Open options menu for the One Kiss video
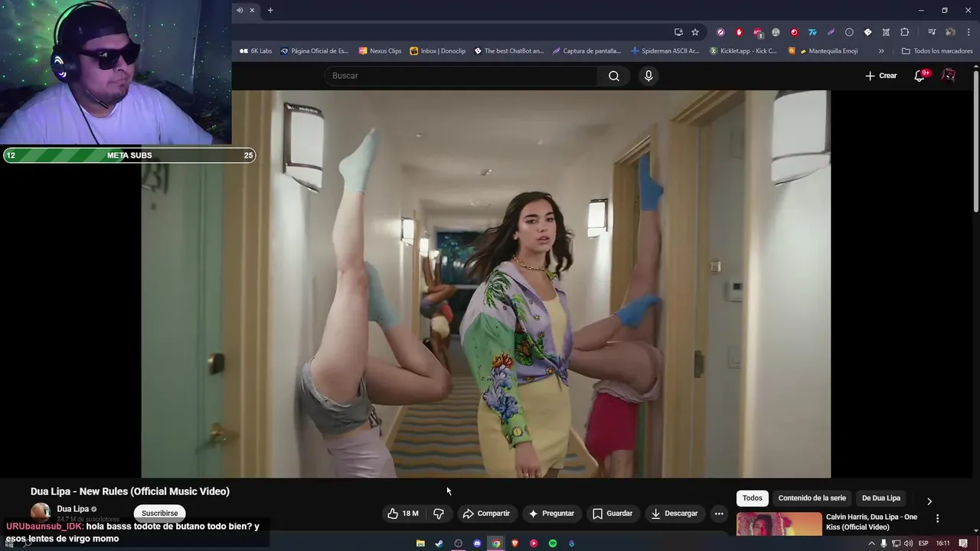Image resolution: width=980 pixels, height=551 pixels. (937, 518)
